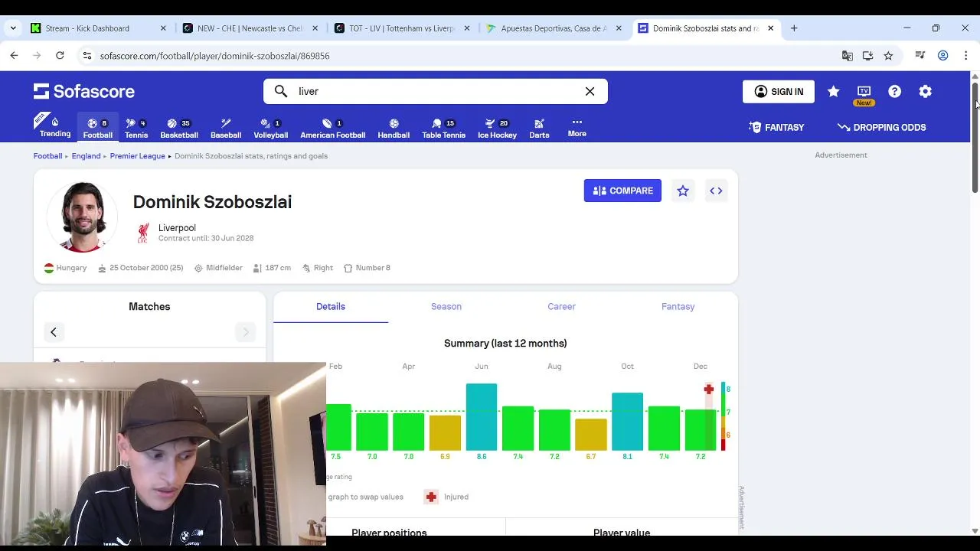This screenshot has width=980, height=551.
Task: Select the Darts sport icon
Action: coord(539,128)
